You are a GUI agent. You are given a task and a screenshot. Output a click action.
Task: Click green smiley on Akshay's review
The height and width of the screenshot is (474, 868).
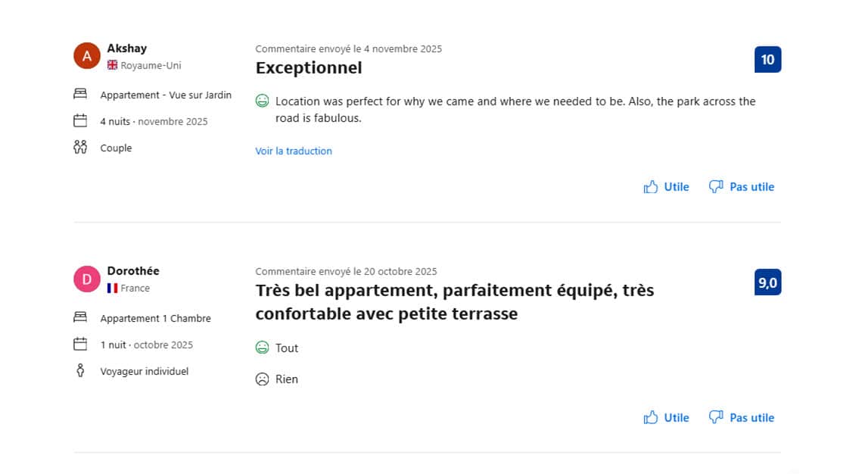(x=263, y=101)
